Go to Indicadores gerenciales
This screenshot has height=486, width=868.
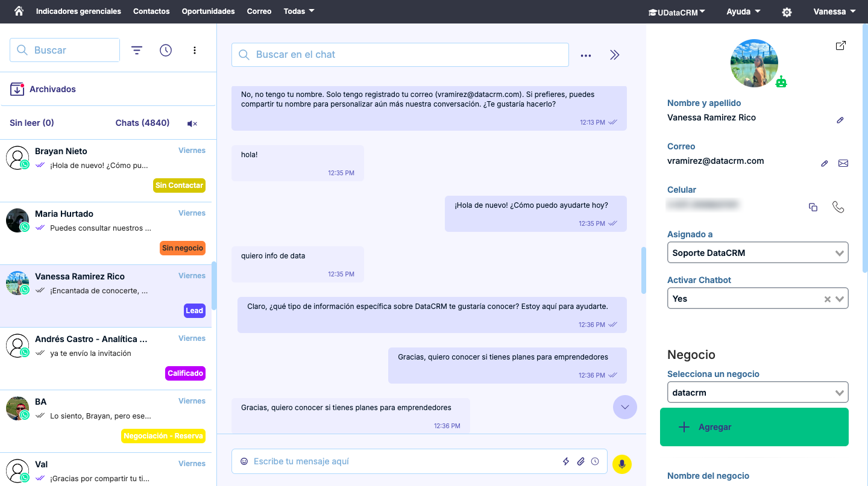(x=78, y=11)
